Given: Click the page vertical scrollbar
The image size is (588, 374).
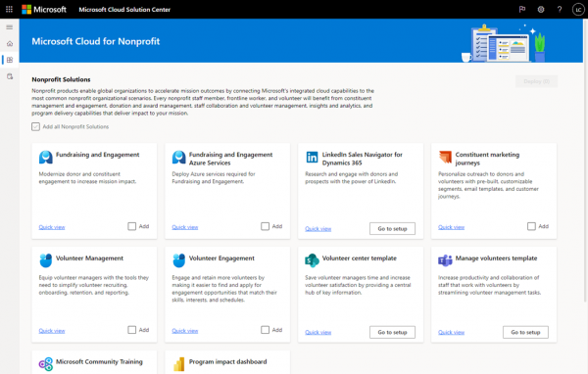Looking at the screenshot, I should pos(585,162).
